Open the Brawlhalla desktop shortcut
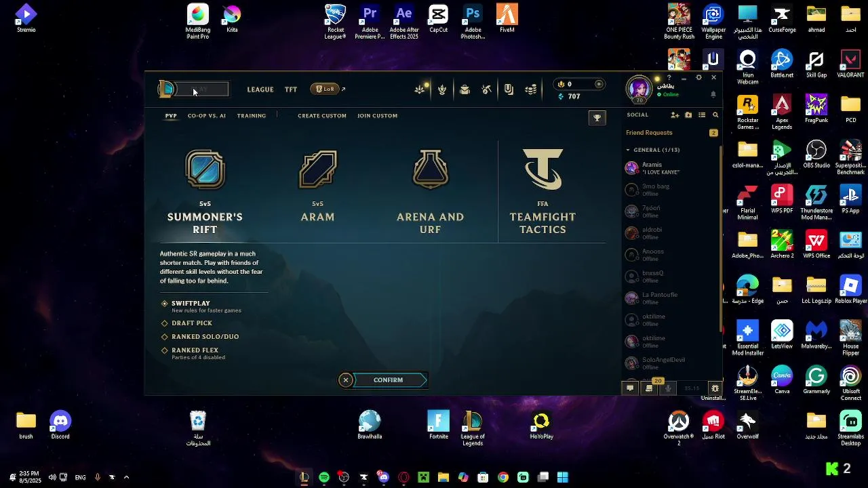The height and width of the screenshot is (488, 868). click(370, 425)
